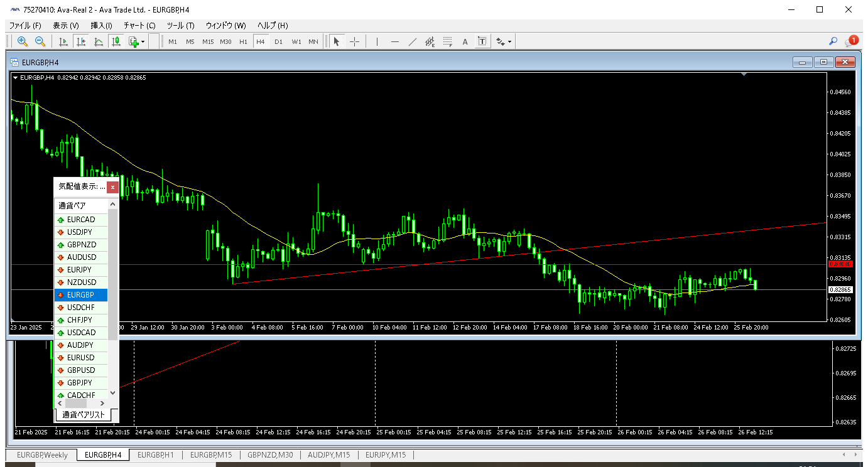The image size is (868, 467).
Task: Select USDCHF in the symbol list
Action: [81, 308]
